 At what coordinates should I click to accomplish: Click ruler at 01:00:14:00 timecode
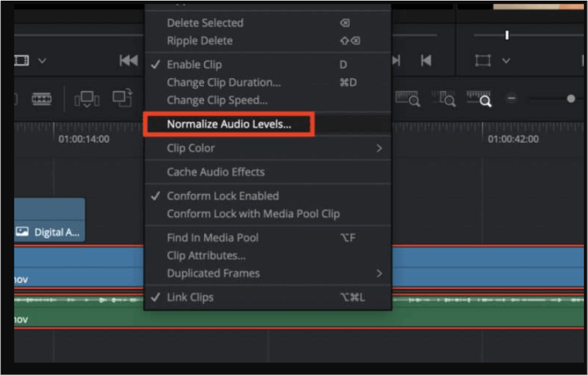coord(84,139)
